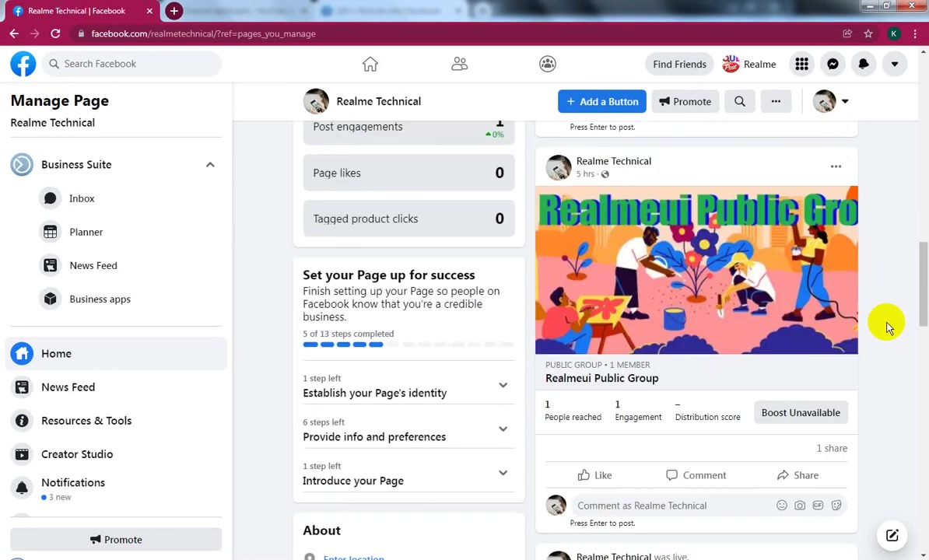Click the page search magnifier button

click(739, 101)
